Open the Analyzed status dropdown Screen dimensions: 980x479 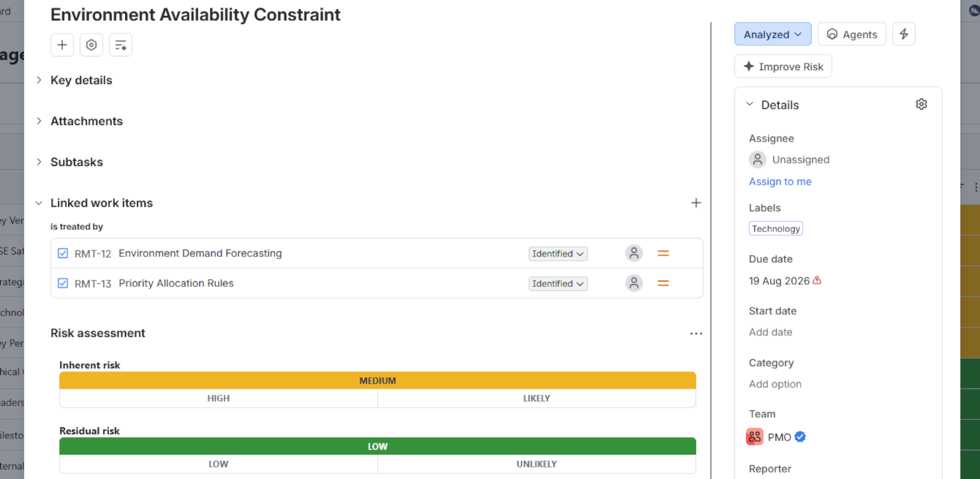773,34
